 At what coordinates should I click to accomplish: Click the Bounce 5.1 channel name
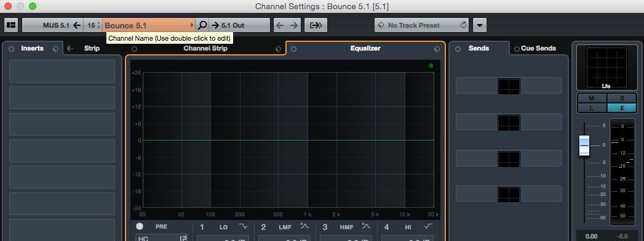pyautogui.click(x=125, y=25)
